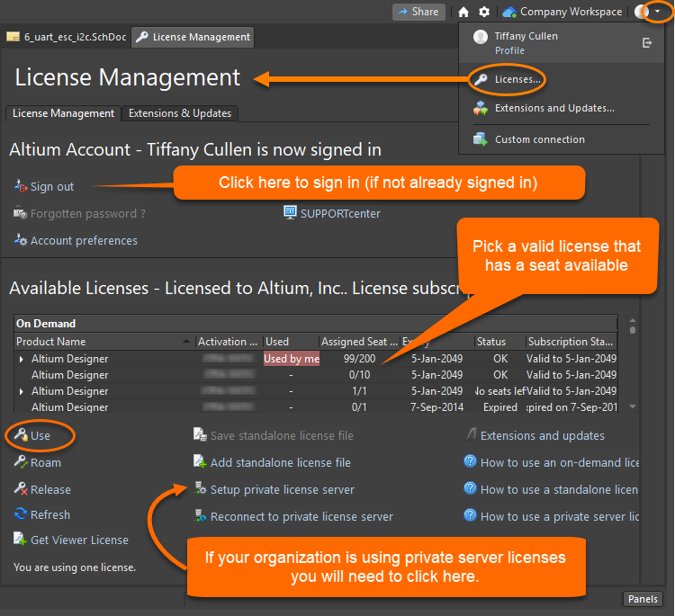Sort by Product Name column header
Screen dimensions: 675x616
(103, 342)
